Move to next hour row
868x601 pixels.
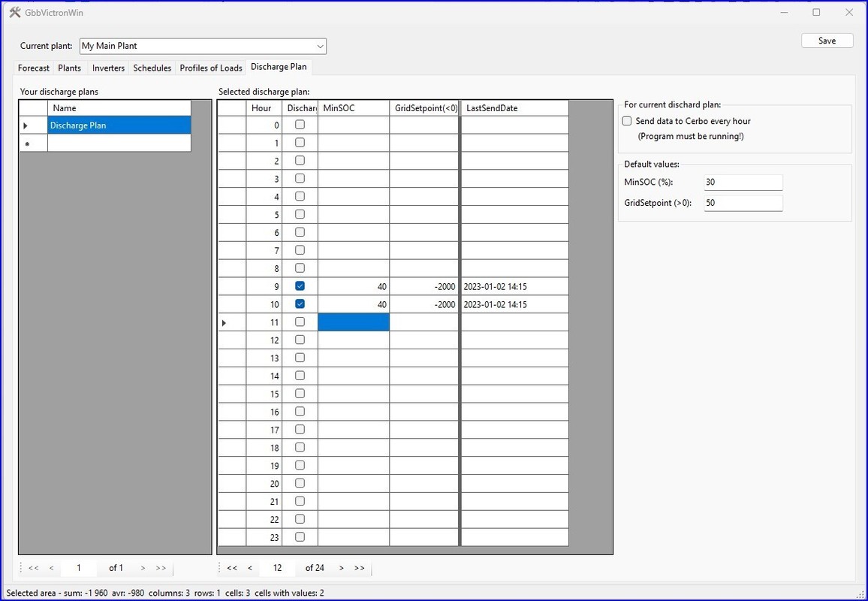[x=341, y=568]
